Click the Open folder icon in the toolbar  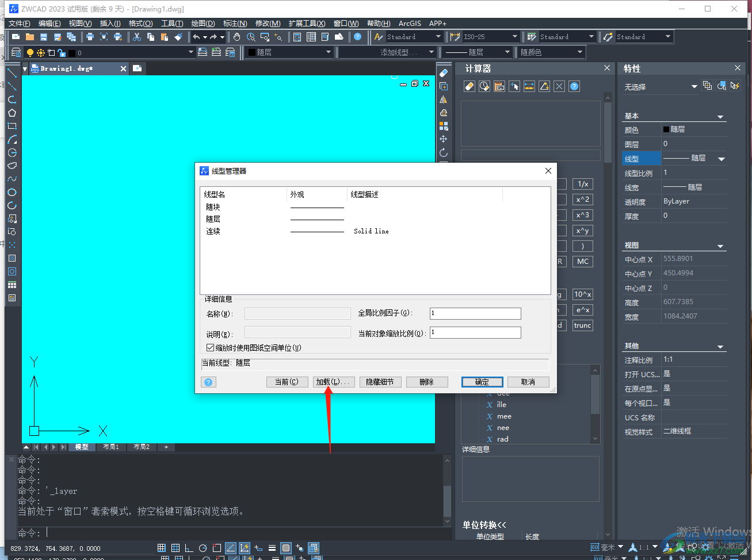(30, 37)
